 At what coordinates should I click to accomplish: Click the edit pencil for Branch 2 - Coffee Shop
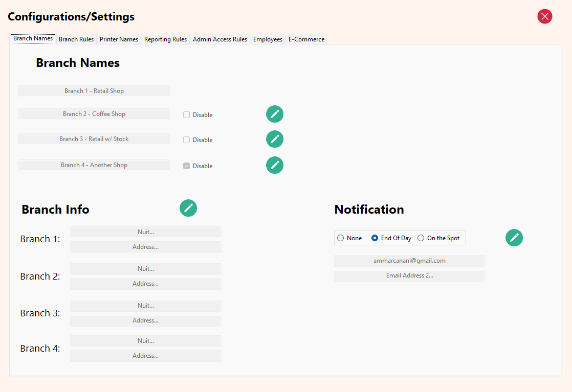click(275, 114)
